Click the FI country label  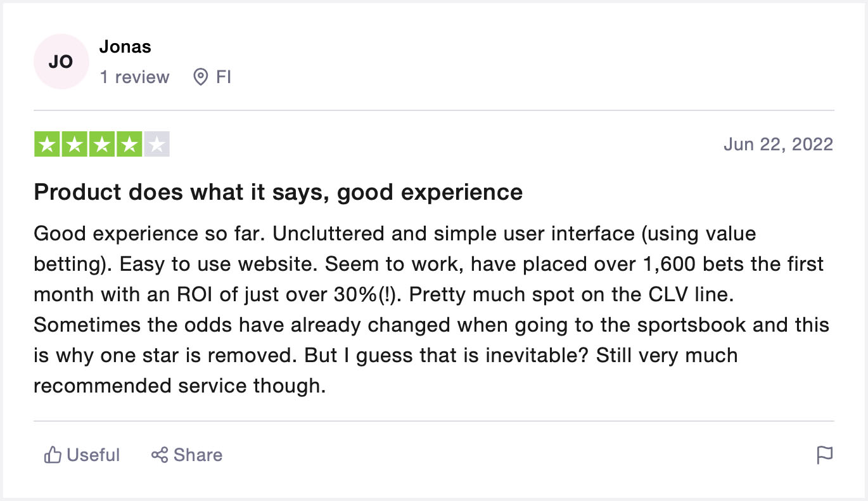pyautogui.click(x=224, y=77)
